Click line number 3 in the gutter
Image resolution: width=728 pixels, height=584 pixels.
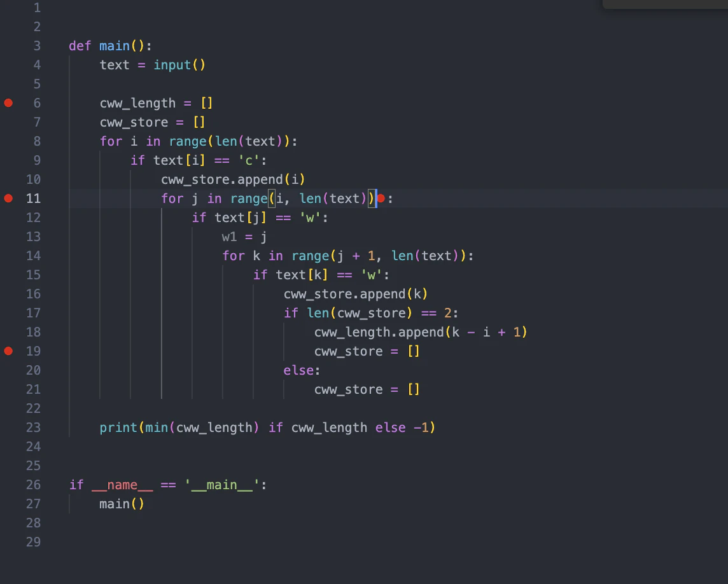37,46
